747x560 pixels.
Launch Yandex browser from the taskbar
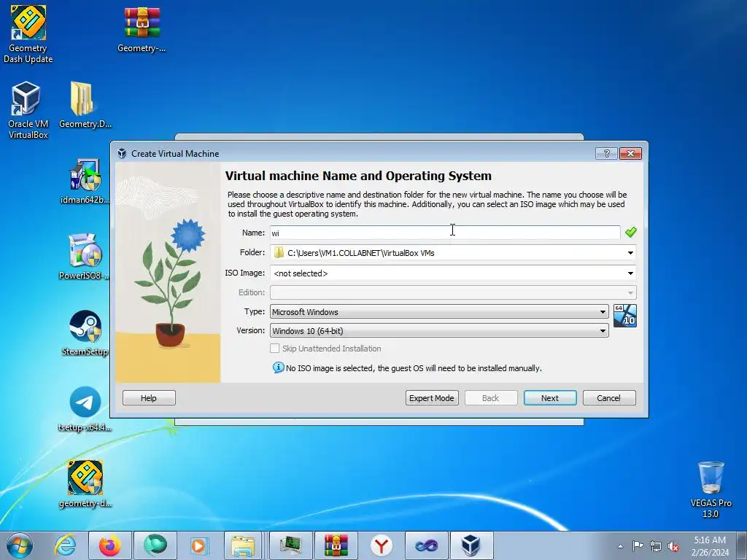[x=381, y=545]
